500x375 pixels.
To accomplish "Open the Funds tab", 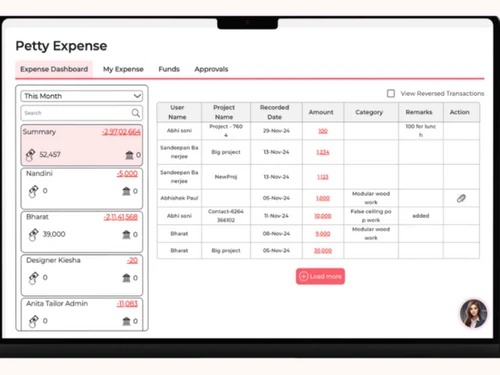I will tap(169, 69).
